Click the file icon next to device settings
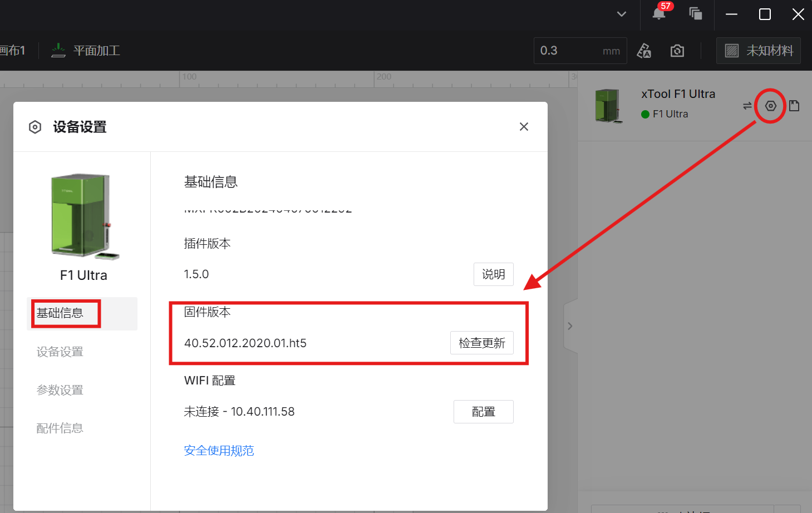The image size is (812, 513). [x=794, y=106]
